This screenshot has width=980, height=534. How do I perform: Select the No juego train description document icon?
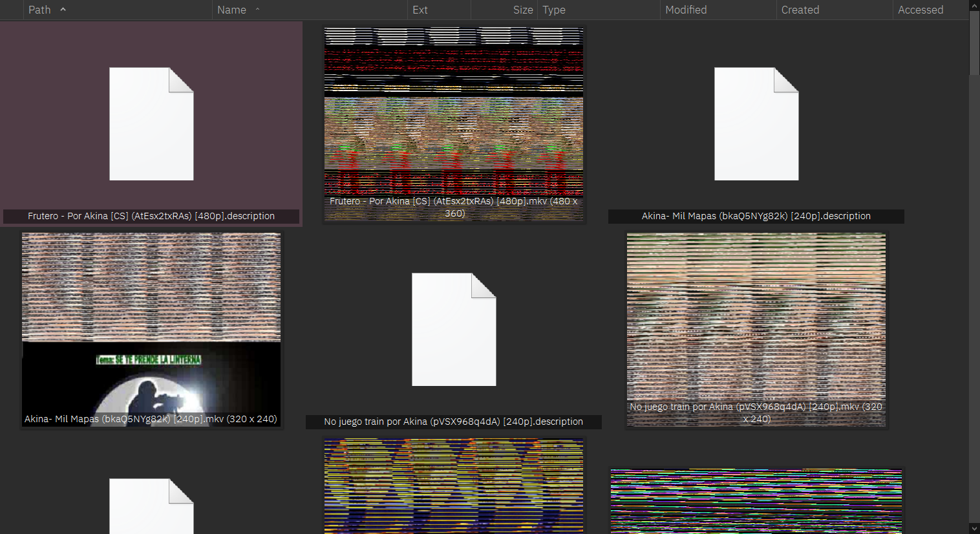click(453, 329)
